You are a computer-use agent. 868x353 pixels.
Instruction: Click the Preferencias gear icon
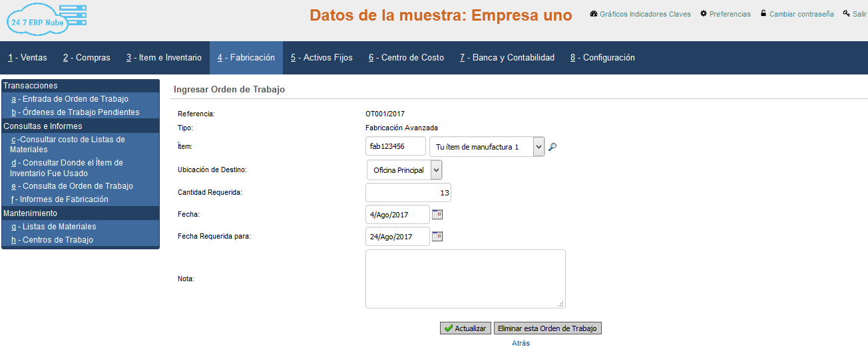click(x=704, y=14)
